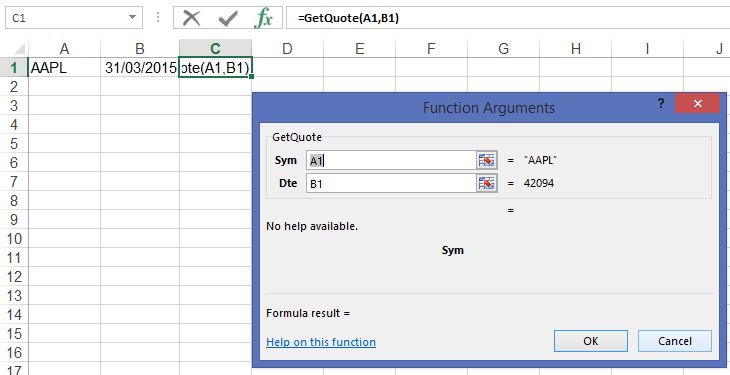Select column I header
This screenshot has height=375, width=730.
pyautogui.click(x=647, y=48)
